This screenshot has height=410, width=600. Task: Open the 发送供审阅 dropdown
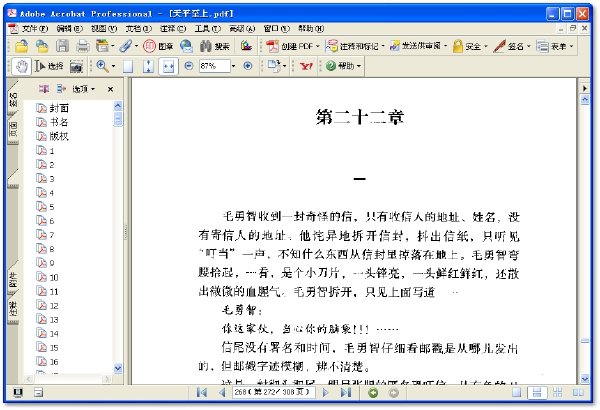click(x=418, y=46)
